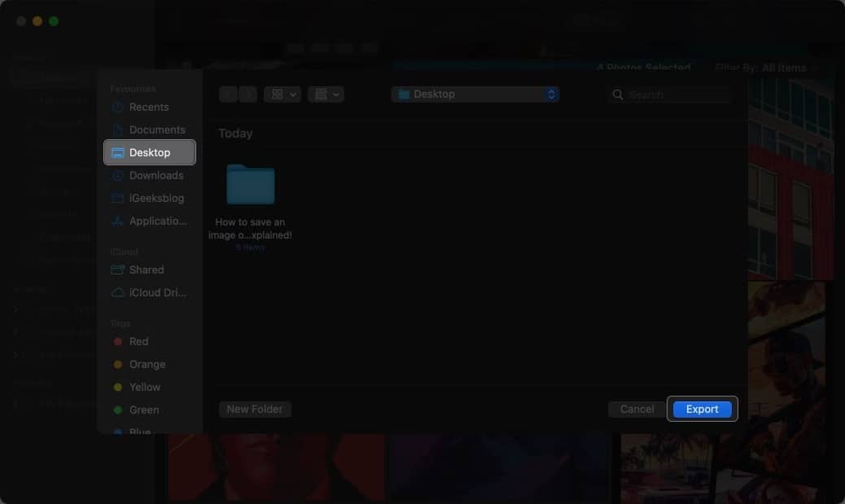Open the iGeeksblog folder in sidebar
The image size is (845, 504).
click(149, 199)
